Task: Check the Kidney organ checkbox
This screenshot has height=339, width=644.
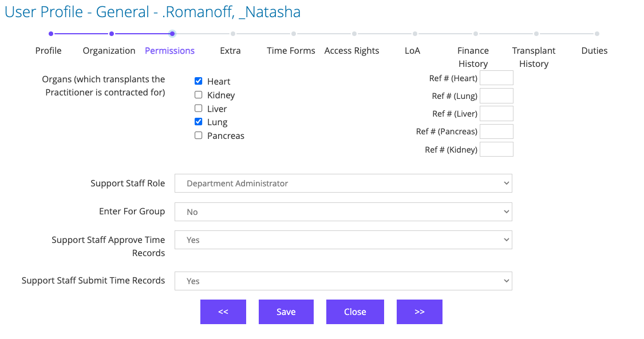Action: click(x=199, y=95)
